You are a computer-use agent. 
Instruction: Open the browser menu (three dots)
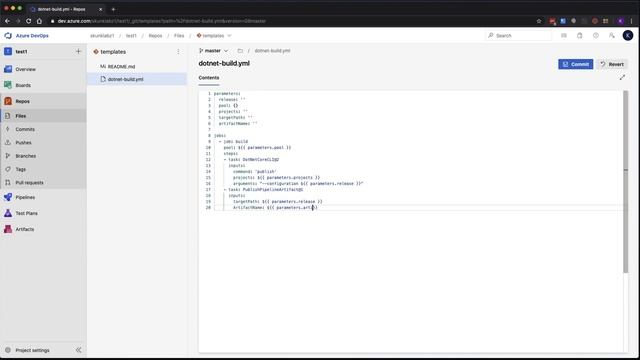[631, 21]
